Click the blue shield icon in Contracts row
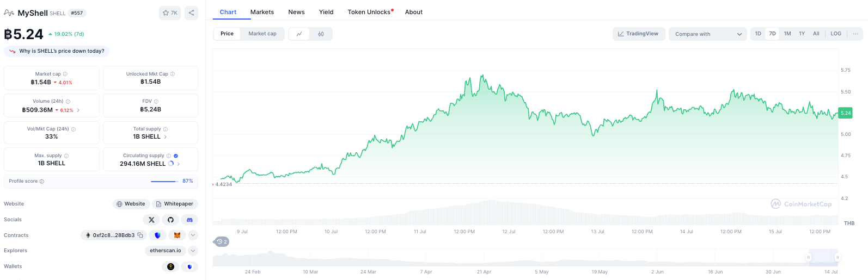The image size is (868, 280). pos(157,235)
